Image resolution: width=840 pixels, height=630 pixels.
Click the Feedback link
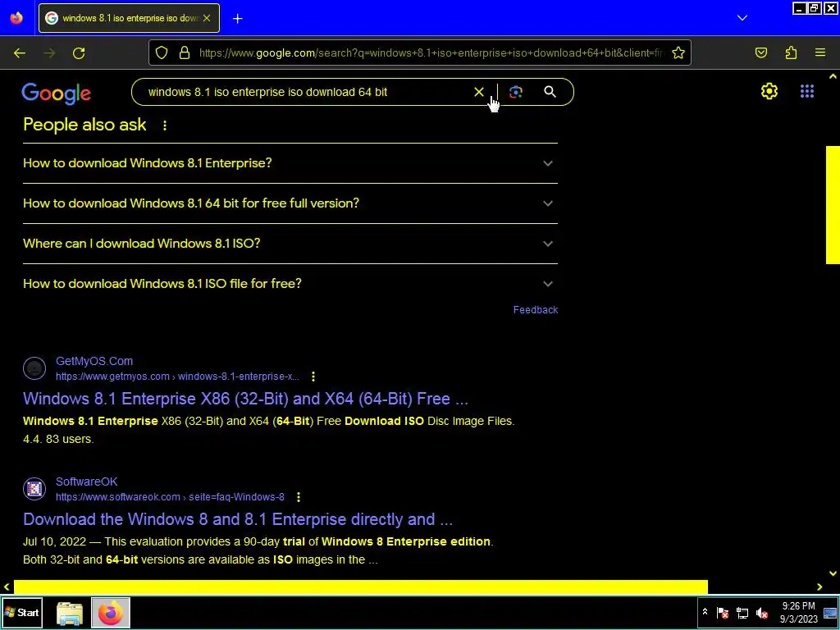pyautogui.click(x=535, y=309)
